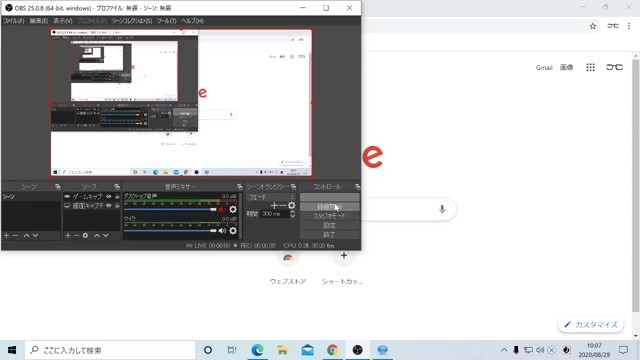Click the 300 ms duration field

[x=274, y=214]
